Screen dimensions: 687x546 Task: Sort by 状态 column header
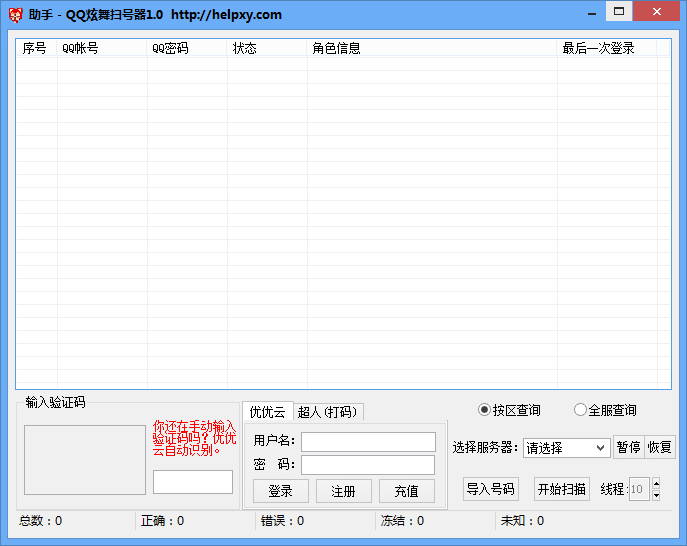267,48
